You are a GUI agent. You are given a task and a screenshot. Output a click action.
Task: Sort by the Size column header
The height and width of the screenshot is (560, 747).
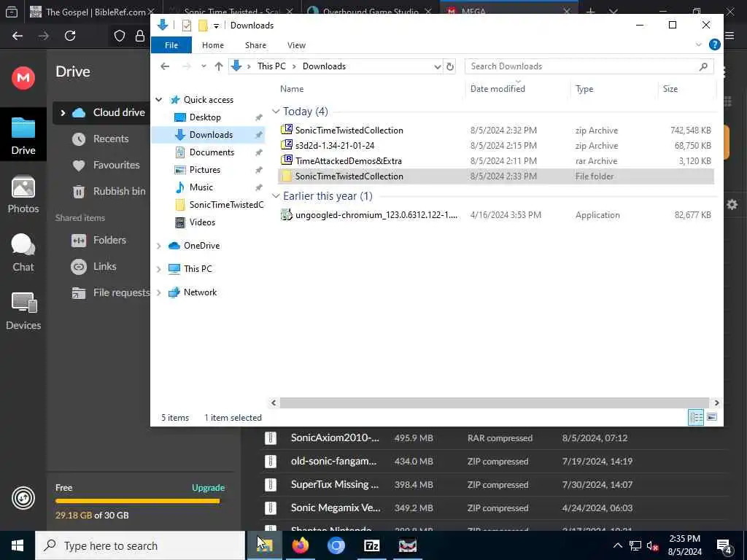tap(670, 88)
